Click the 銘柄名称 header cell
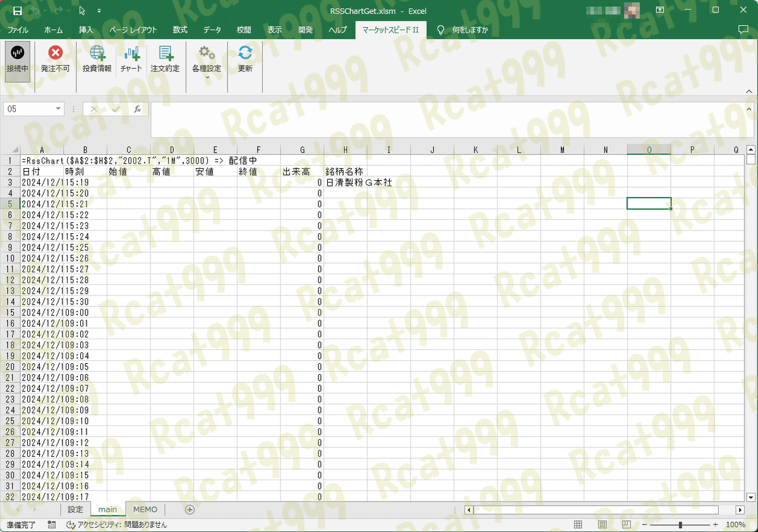 point(346,171)
